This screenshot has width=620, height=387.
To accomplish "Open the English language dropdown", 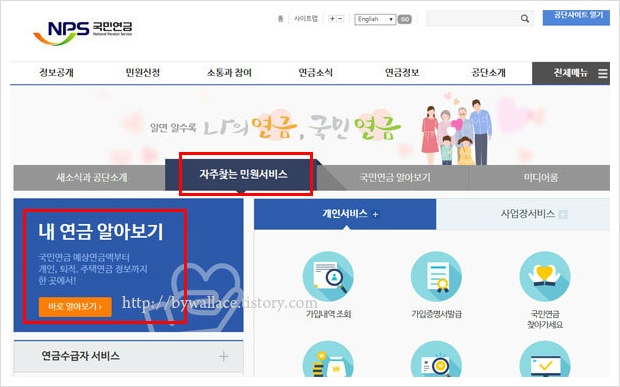I will (375, 19).
